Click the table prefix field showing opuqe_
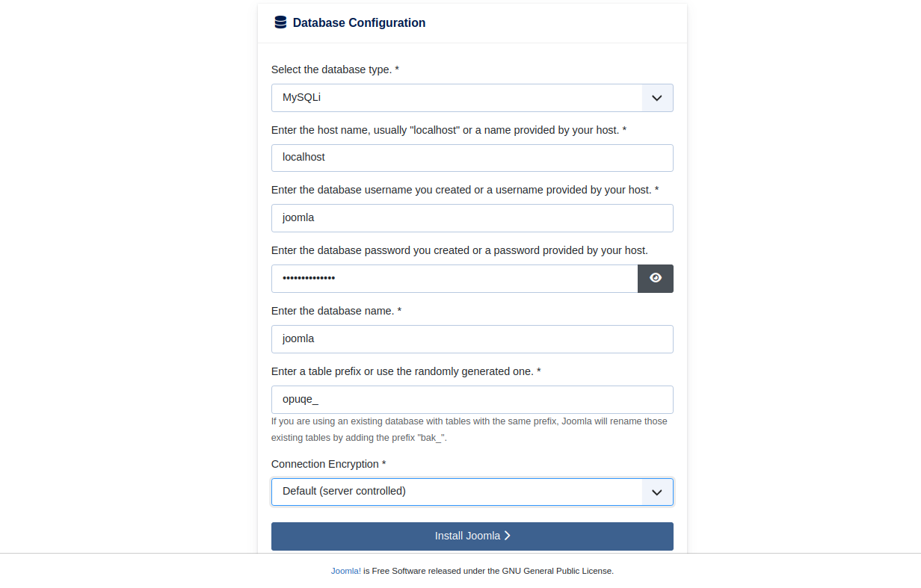 click(x=472, y=400)
